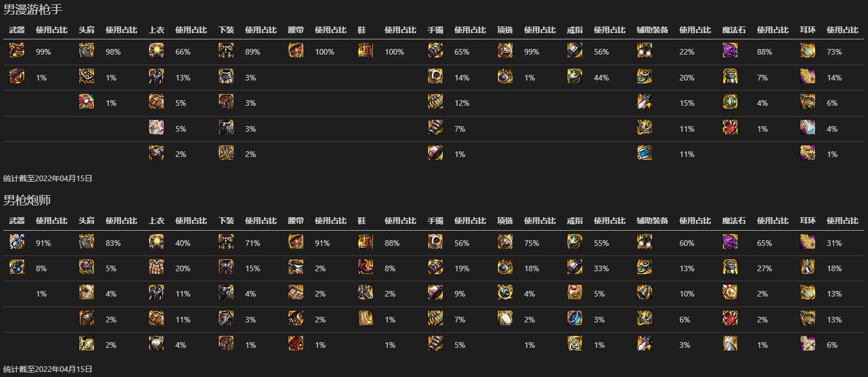Click the 魔法石 column header in second table

click(734, 221)
